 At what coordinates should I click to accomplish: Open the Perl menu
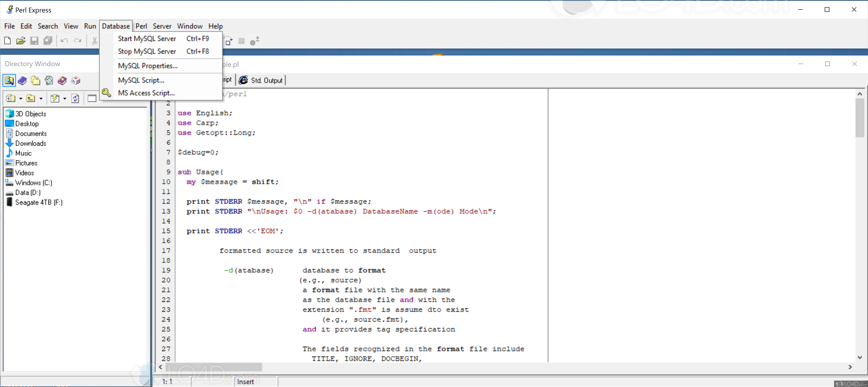(x=141, y=26)
